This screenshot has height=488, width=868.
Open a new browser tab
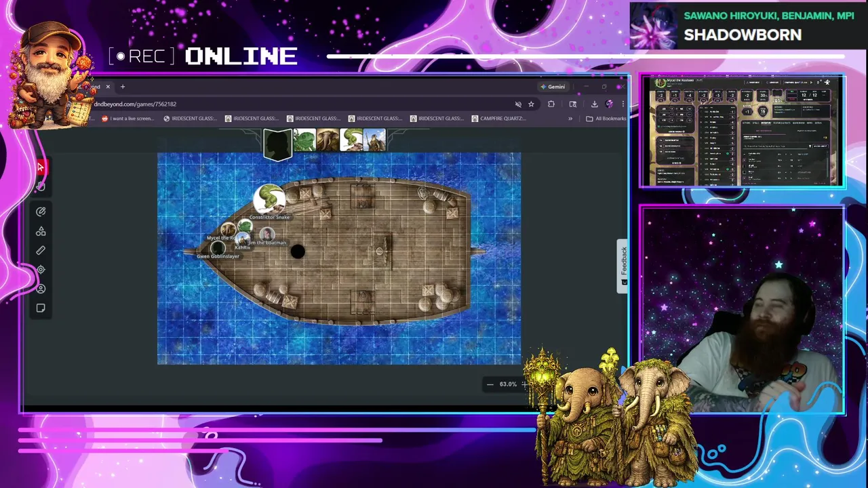click(x=123, y=87)
